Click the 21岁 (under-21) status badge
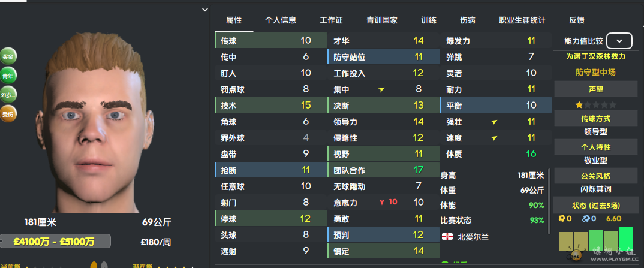The width and height of the screenshot is (644, 268). pyautogui.click(x=8, y=95)
